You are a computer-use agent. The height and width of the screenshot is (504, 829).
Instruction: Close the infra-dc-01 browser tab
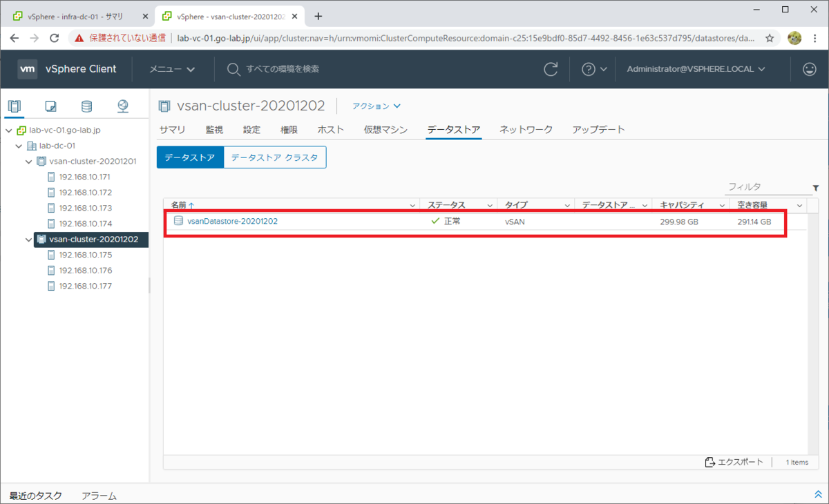[x=145, y=17]
